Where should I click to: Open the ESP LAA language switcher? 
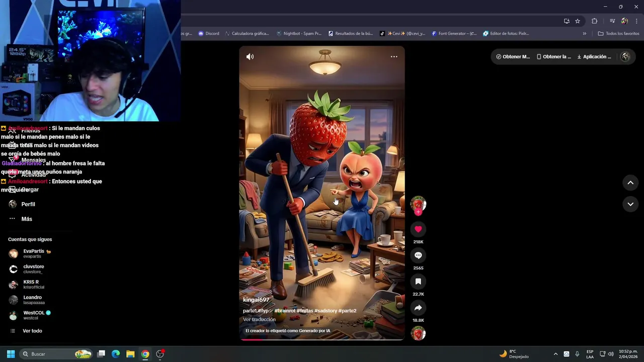590,354
